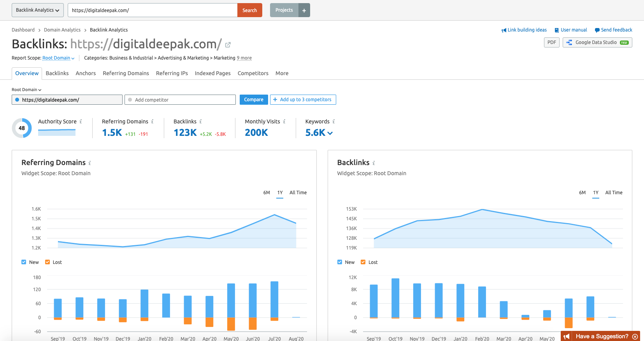Click info icon beside Backlinks widget title
Viewport: 644px width, 341px height.
[374, 163]
